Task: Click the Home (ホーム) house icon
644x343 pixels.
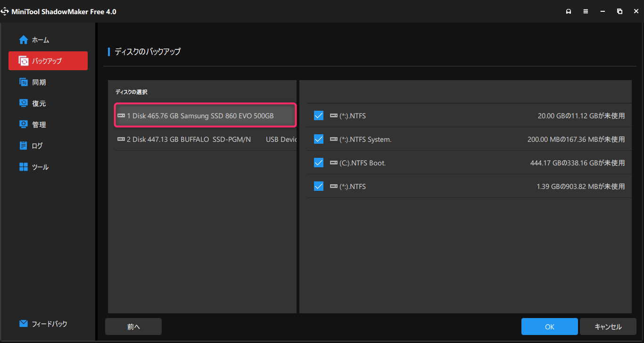Action: pyautogui.click(x=24, y=40)
